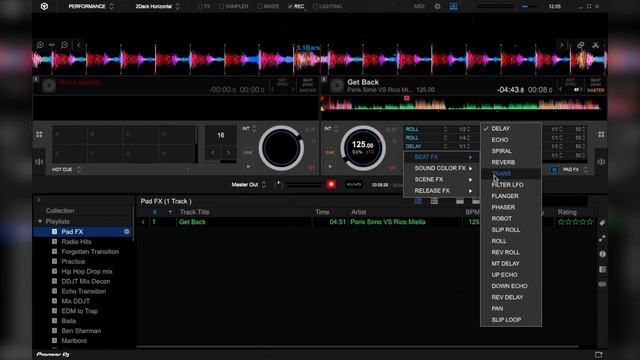
Task: Click the blue display layout icon
Action: pos(453,6)
